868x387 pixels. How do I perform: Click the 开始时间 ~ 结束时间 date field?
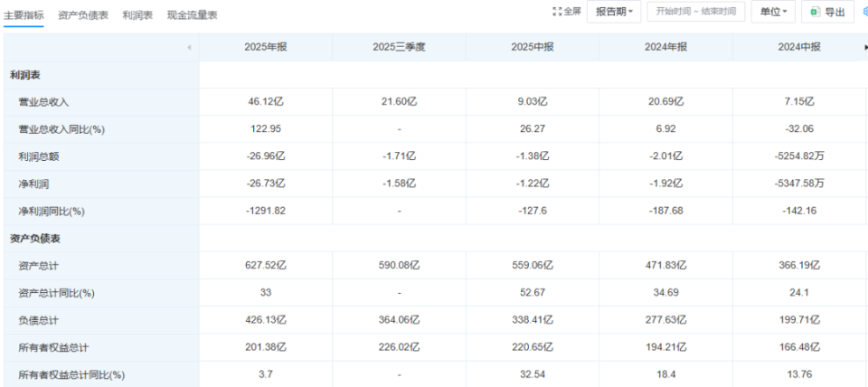pyautogui.click(x=696, y=12)
